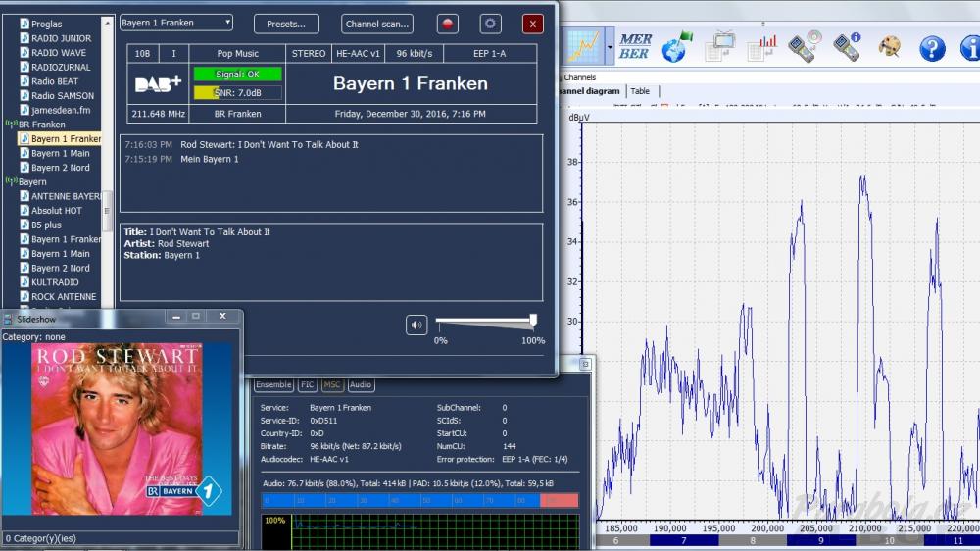980x551 pixels.
Task: Click the Signal OK green indicator
Action: click(x=237, y=74)
